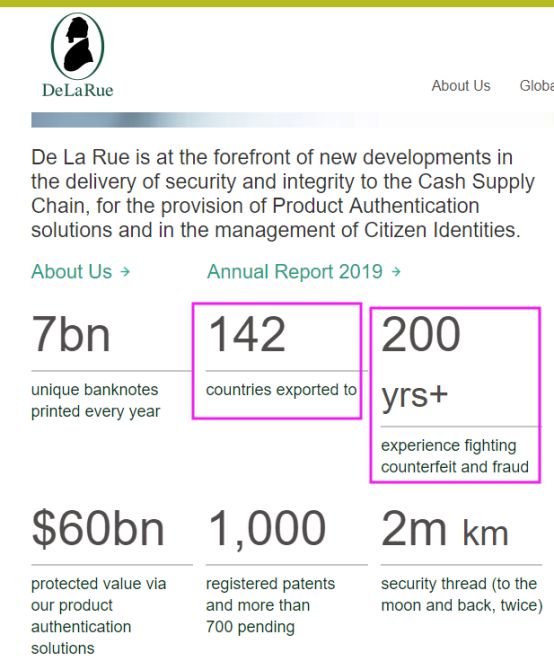Click the countries exported to caption
554x661 pixels.
281,390
